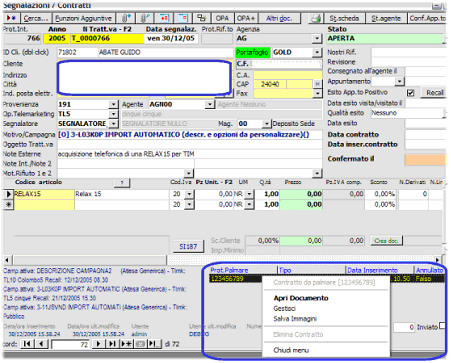Click the Conf.App.to button
Image resolution: width=451 pixels, height=363 pixels.
coord(427,18)
